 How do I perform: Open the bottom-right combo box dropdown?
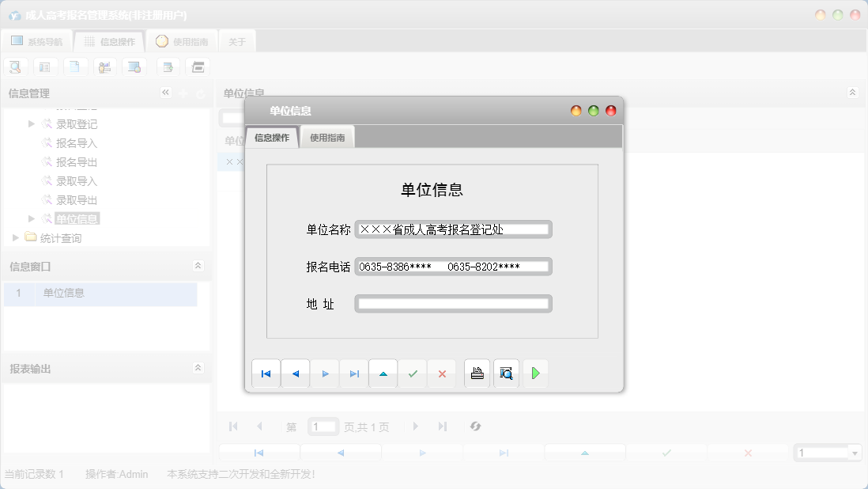point(855,453)
